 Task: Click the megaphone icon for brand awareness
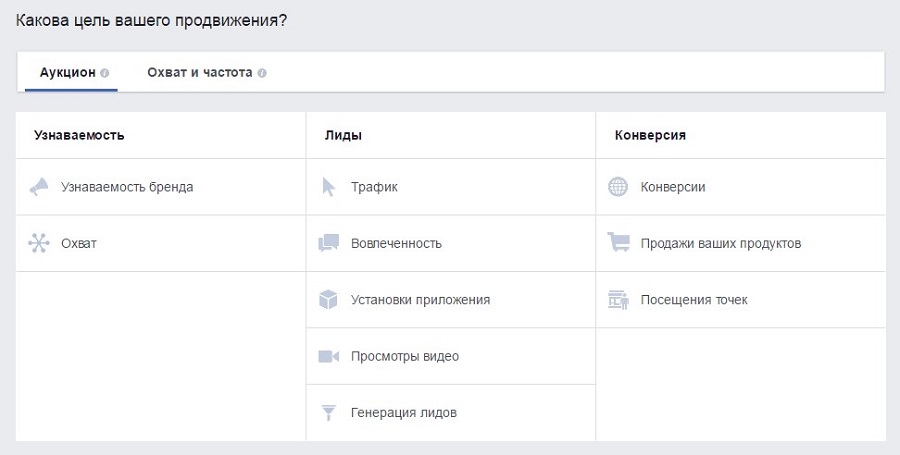click(38, 187)
